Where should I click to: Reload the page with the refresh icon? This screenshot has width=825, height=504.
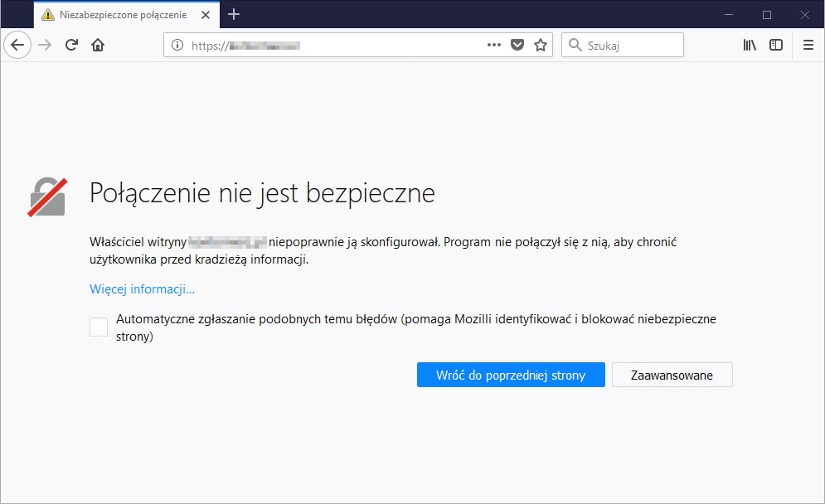pos(71,45)
